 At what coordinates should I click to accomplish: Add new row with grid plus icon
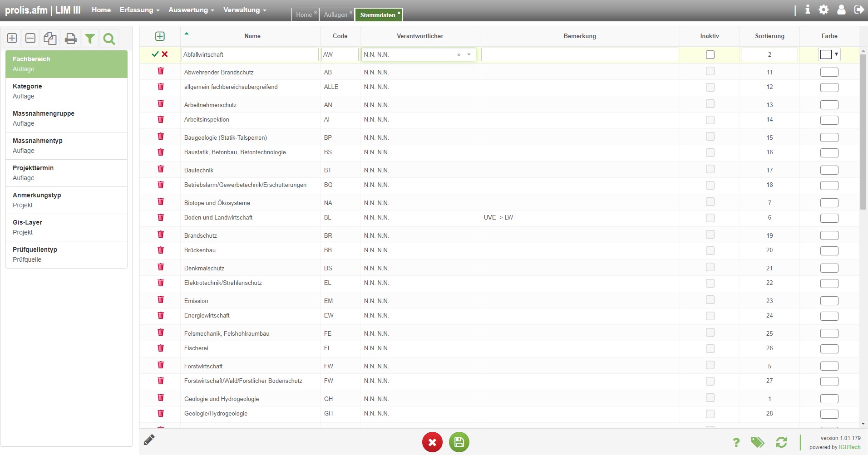160,36
